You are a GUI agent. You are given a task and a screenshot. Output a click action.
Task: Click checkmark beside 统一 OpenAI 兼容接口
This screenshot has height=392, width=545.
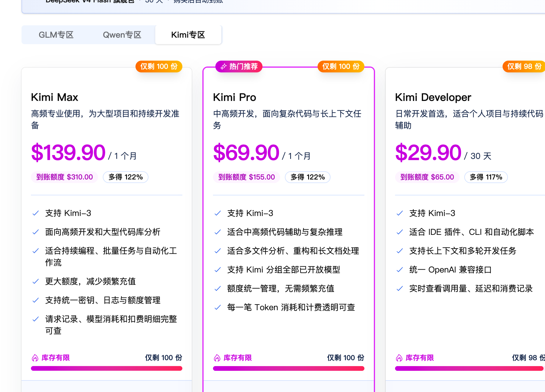coord(400,270)
